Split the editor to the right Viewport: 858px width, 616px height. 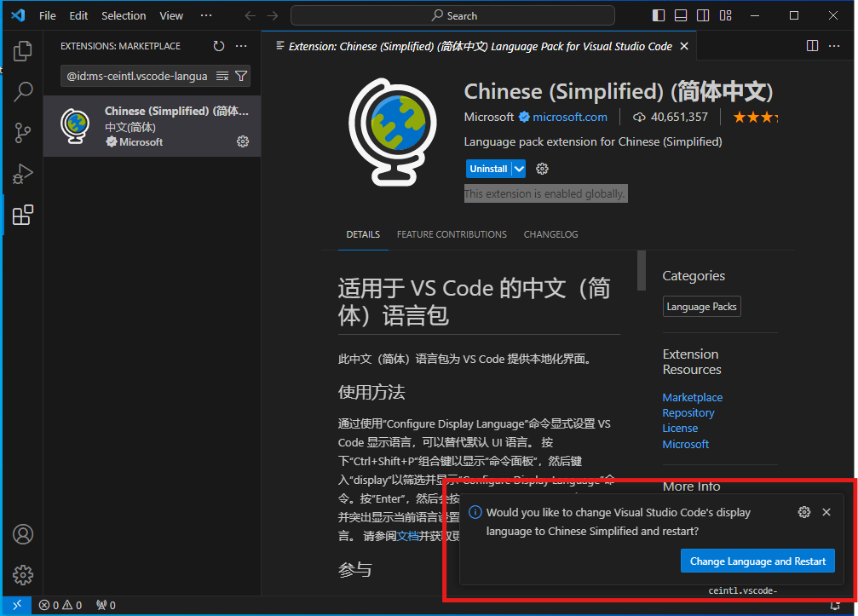[x=812, y=46]
